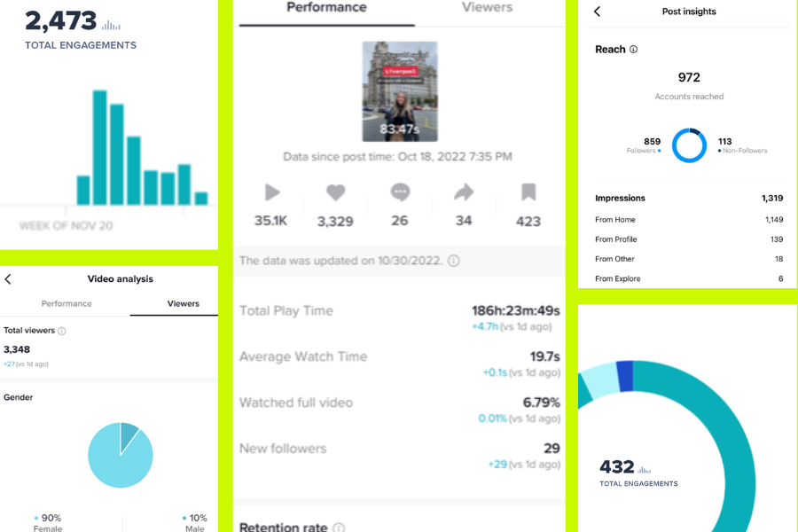Select the large Performance tab

point(326,8)
